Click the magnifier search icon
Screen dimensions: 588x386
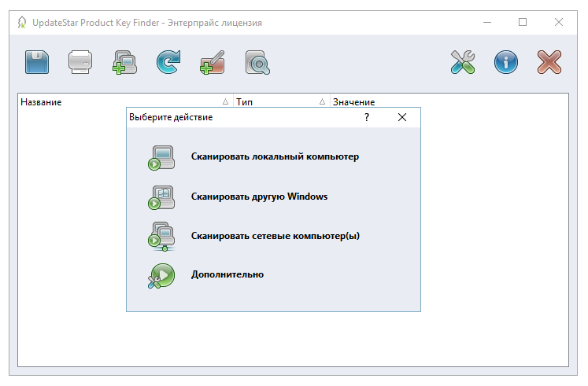(257, 63)
